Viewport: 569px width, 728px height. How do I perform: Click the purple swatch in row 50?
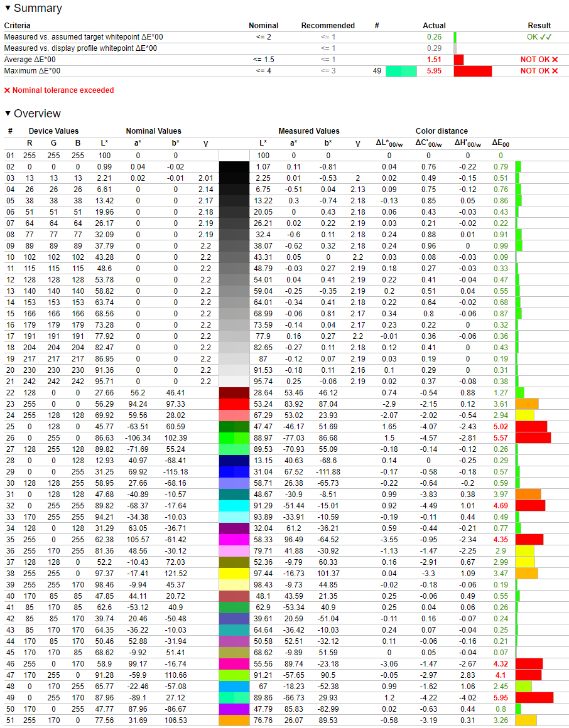pyautogui.click(x=234, y=709)
